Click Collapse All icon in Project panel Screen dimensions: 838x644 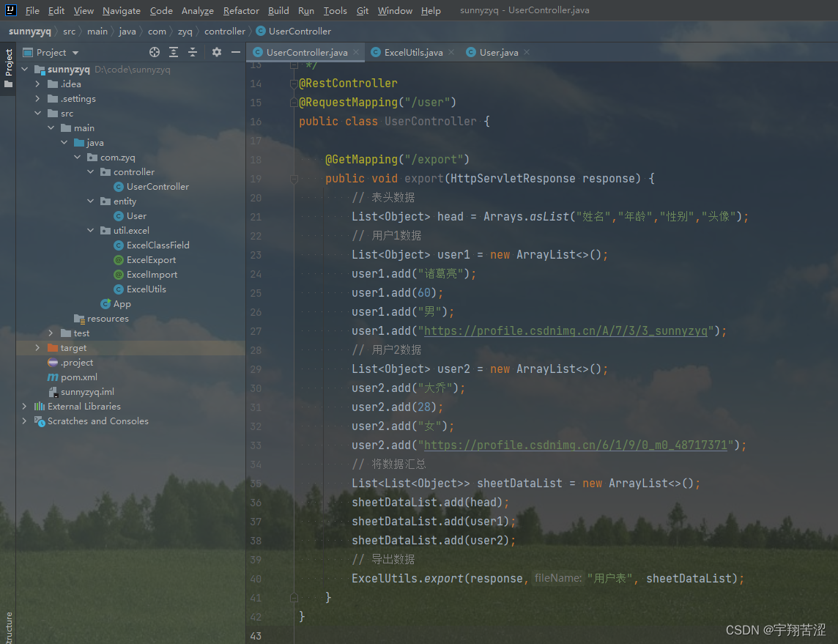click(193, 52)
